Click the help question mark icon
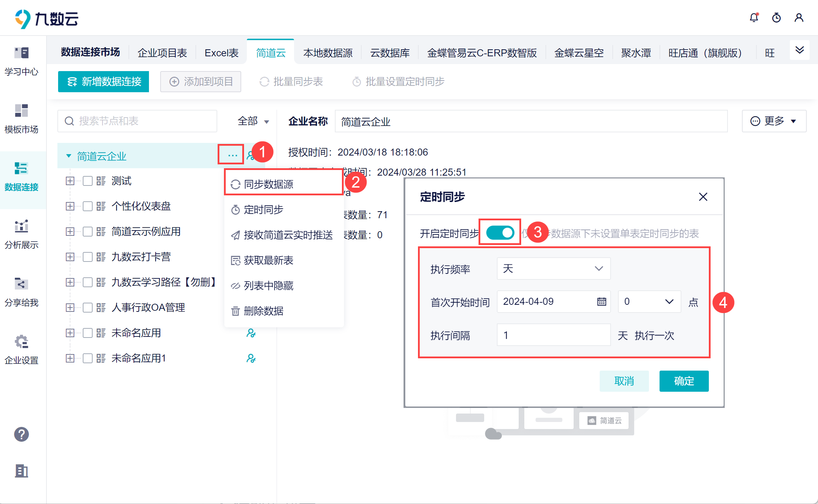818x504 pixels. [x=21, y=434]
